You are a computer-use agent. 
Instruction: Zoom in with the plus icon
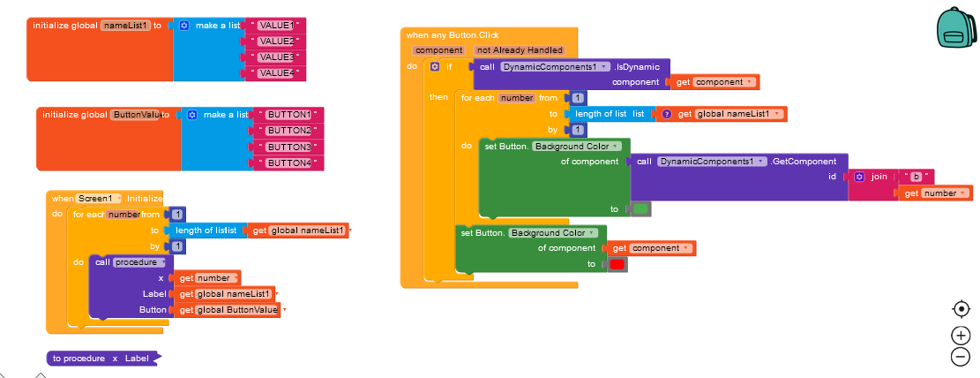click(961, 336)
